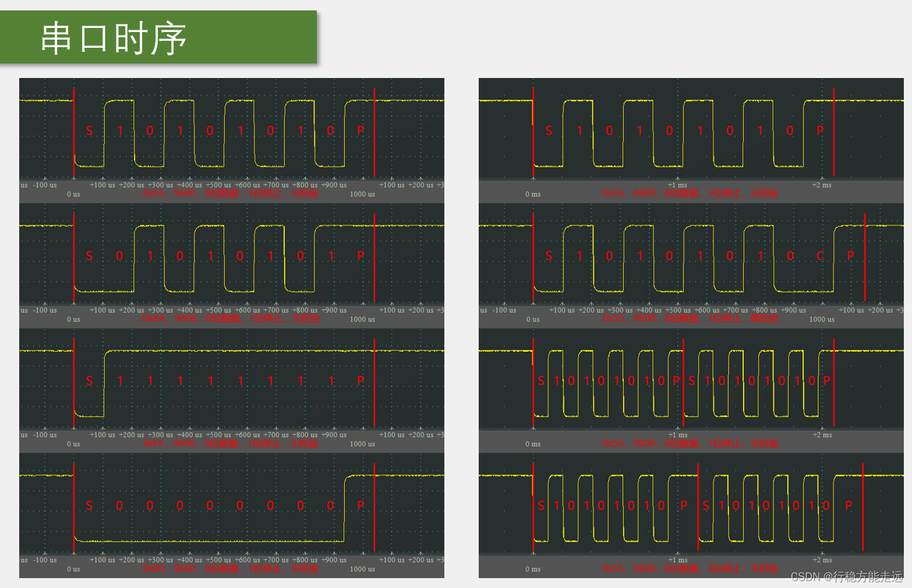
Task: Click the red caption under the even parity waveform
Action: [x=690, y=318]
